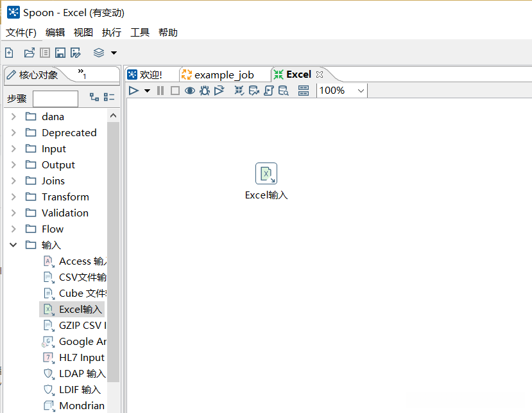This screenshot has height=413, width=532.
Task: Click the get SQL script icon
Action: point(269,91)
